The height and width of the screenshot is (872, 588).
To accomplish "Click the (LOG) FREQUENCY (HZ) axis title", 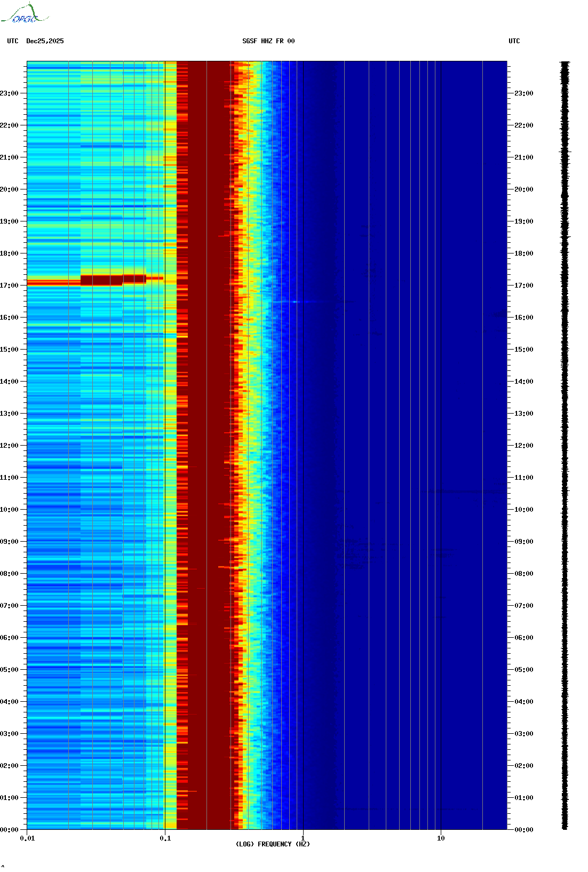I will coord(273,844).
